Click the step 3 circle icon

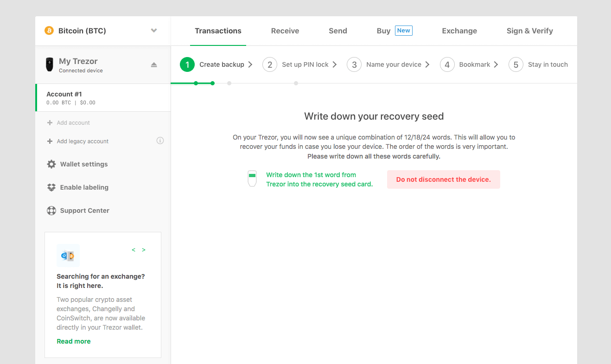click(x=354, y=64)
